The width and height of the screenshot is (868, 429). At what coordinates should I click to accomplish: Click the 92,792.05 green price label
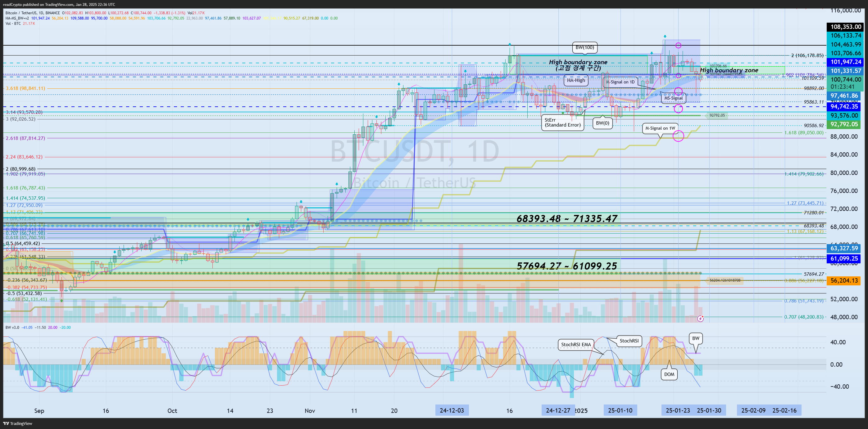point(844,124)
